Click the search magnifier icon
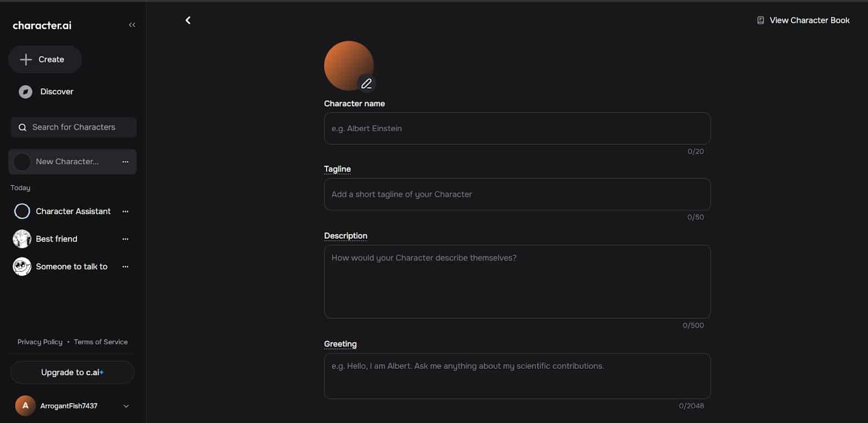 [x=22, y=127]
